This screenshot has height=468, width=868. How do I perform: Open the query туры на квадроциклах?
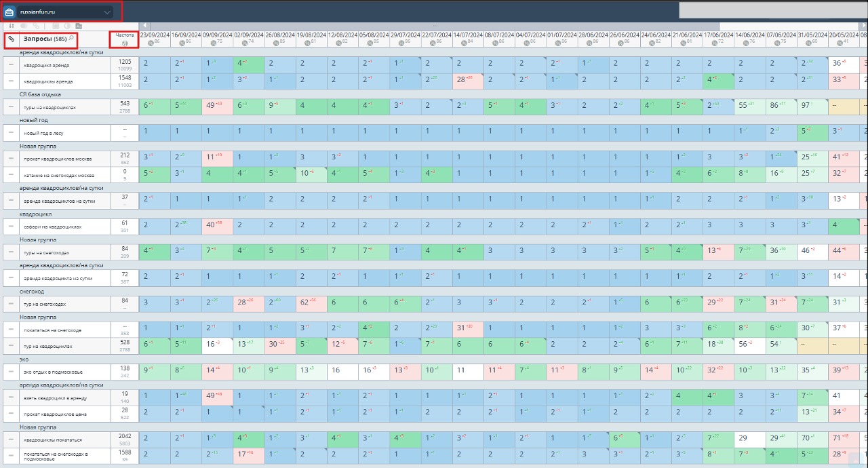(50, 107)
